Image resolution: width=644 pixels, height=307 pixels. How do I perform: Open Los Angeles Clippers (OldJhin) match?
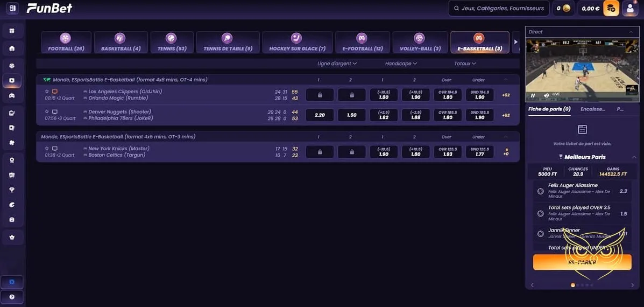[x=125, y=92]
